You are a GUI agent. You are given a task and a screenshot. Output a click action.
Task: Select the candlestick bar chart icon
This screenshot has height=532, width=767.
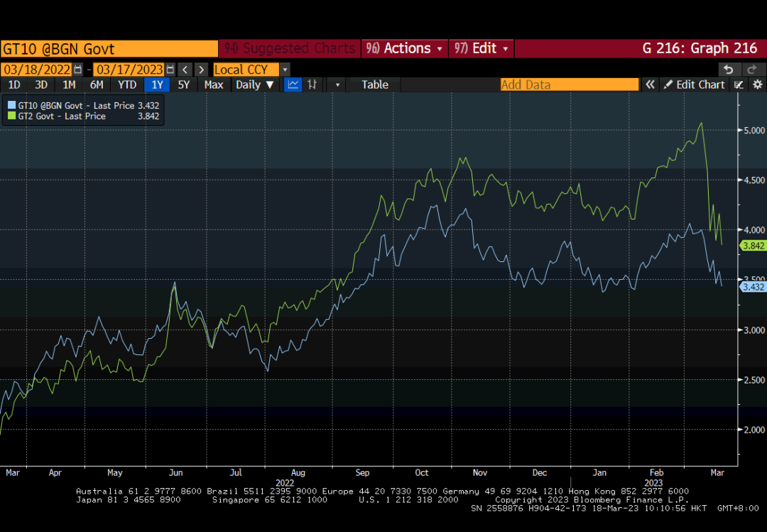312,85
